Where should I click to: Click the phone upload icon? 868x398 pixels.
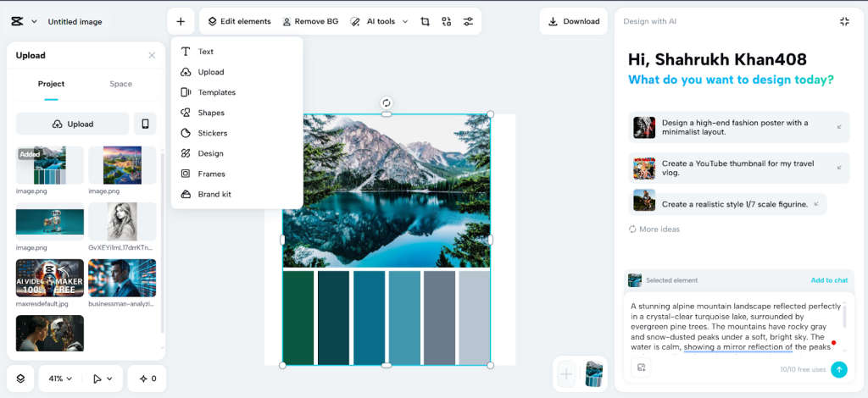[145, 124]
